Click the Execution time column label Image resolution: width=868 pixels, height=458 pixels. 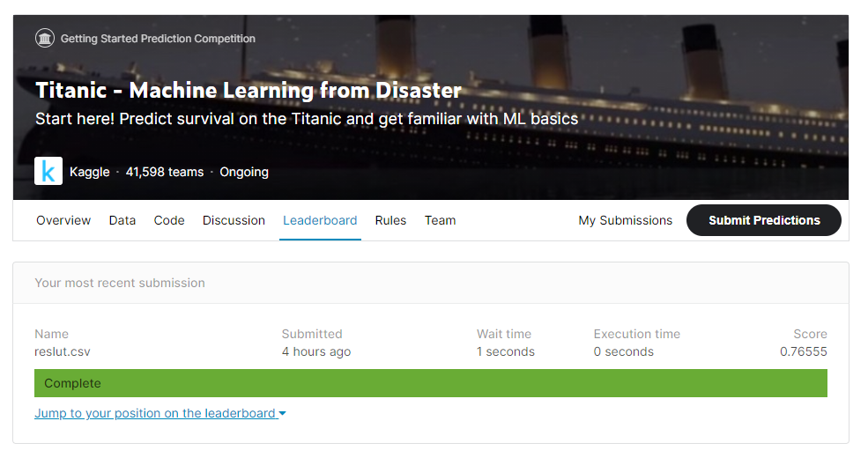pos(636,334)
